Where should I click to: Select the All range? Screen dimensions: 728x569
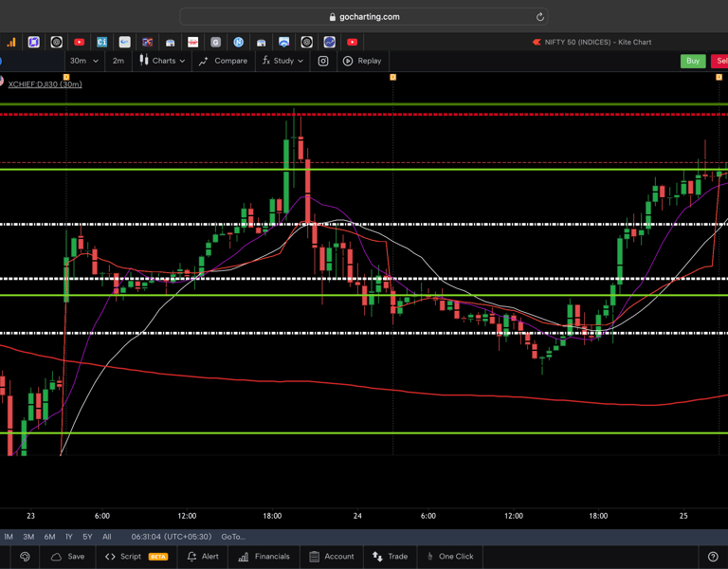(x=107, y=537)
